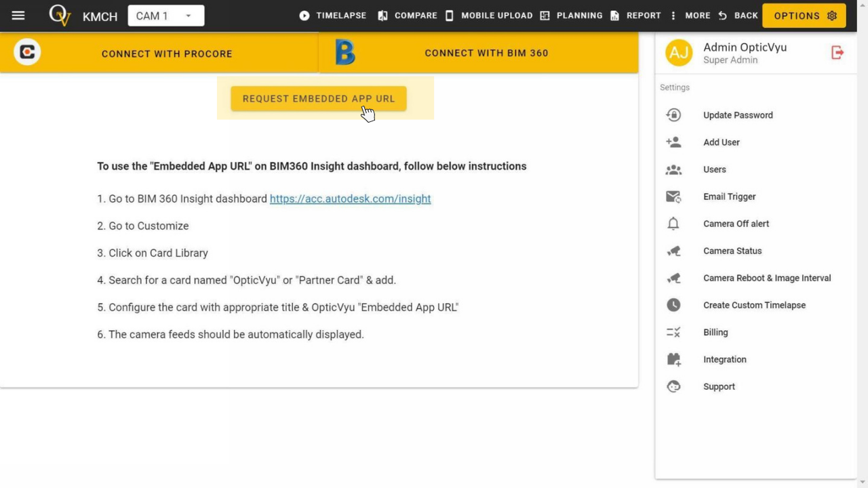Screen dimensions: 868x488
Task: Click the Add User icon
Action: click(673, 142)
